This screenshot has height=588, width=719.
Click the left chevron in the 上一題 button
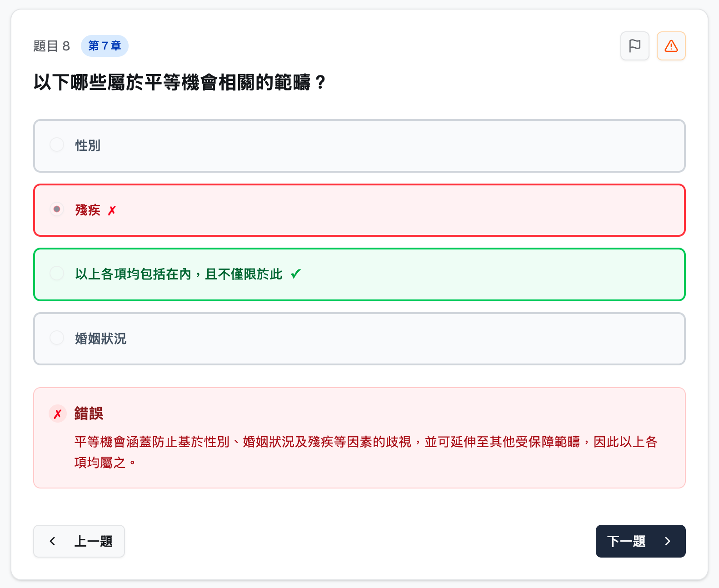pos(53,541)
